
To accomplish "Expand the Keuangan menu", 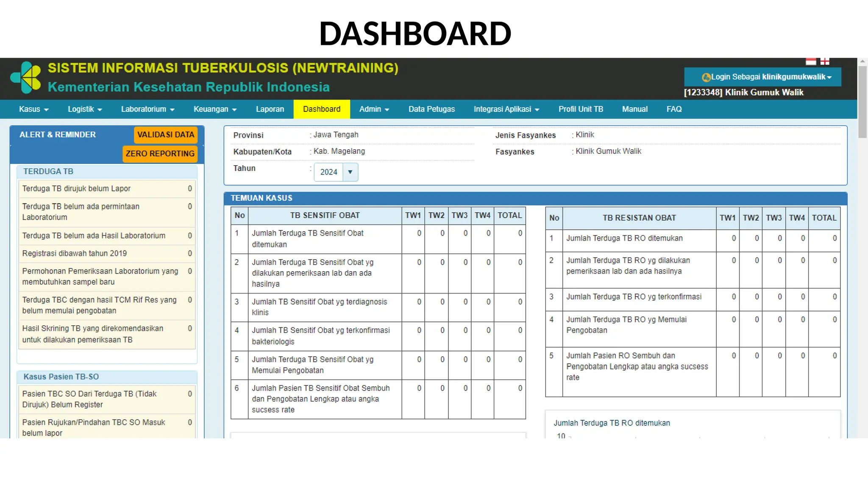I will [215, 109].
